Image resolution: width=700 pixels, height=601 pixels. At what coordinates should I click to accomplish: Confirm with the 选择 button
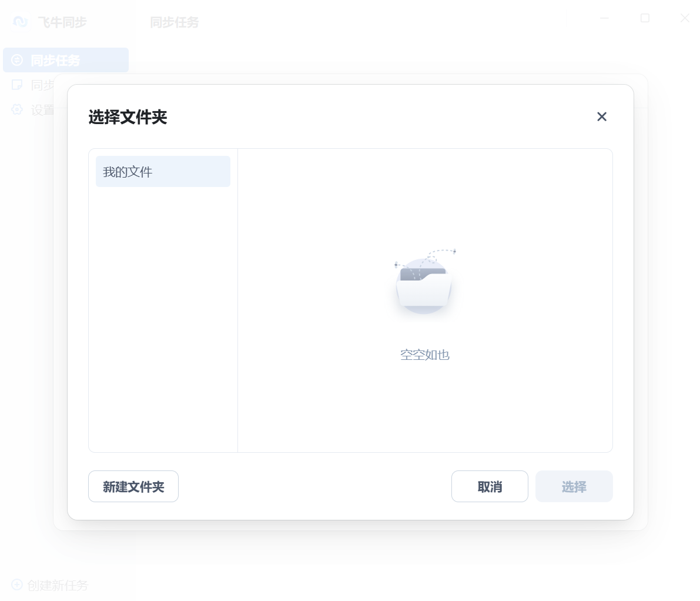[574, 486]
